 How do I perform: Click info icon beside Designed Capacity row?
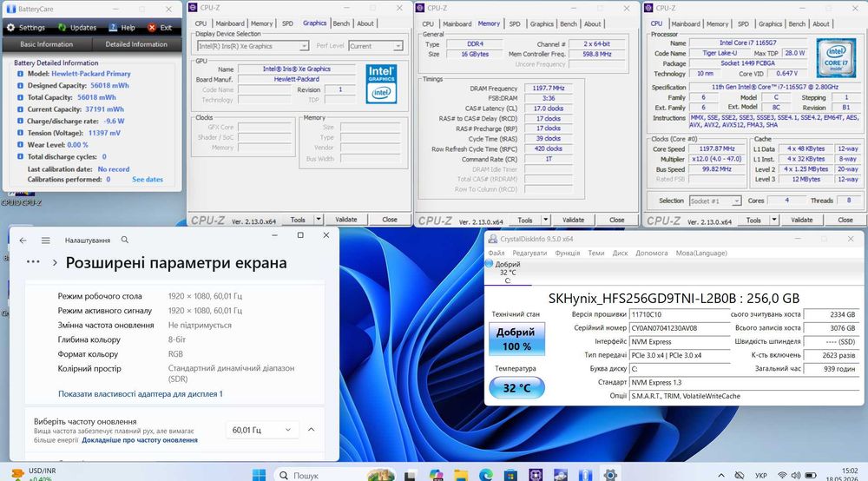21,85
